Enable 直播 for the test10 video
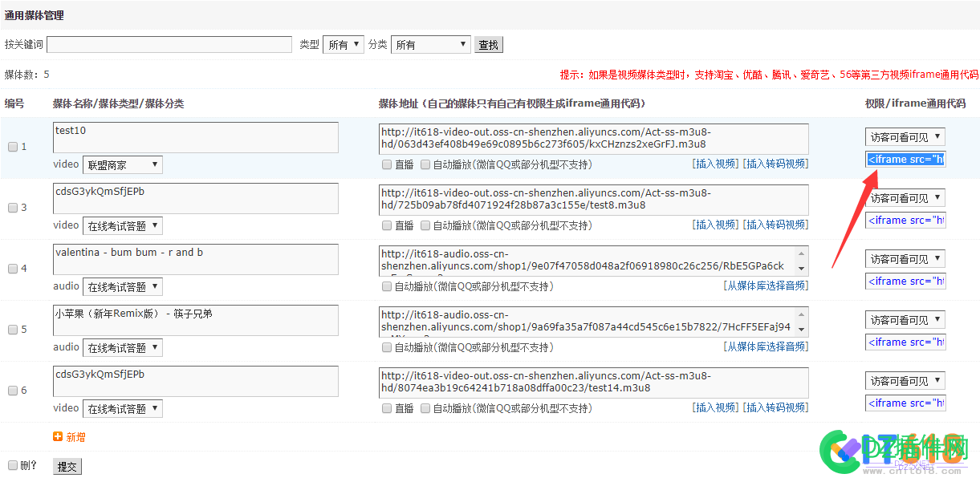This screenshot has width=980, height=482. [x=386, y=164]
